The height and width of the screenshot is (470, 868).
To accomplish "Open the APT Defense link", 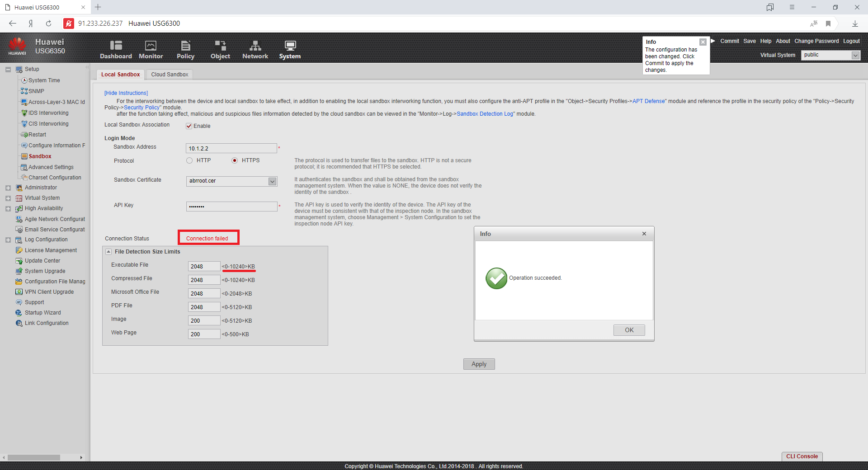I will coord(649,101).
